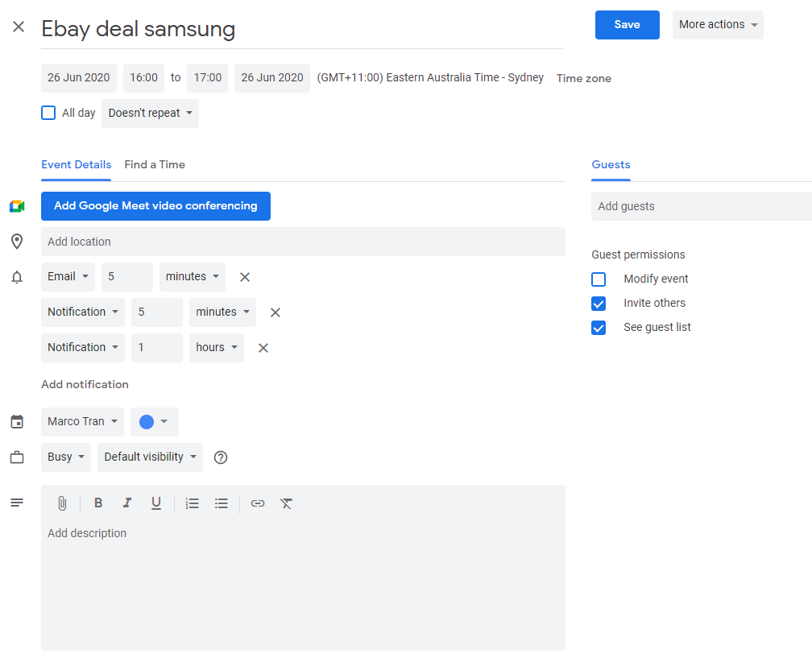Remove formatting from description text
This screenshot has height=662, width=812.
tap(287, 503)
